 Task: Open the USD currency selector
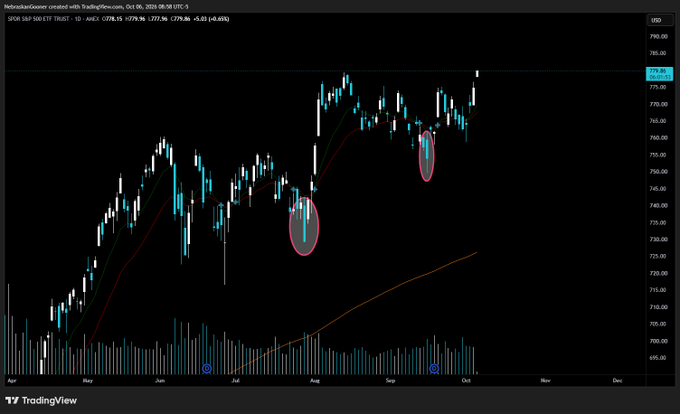tap(659, 20)
